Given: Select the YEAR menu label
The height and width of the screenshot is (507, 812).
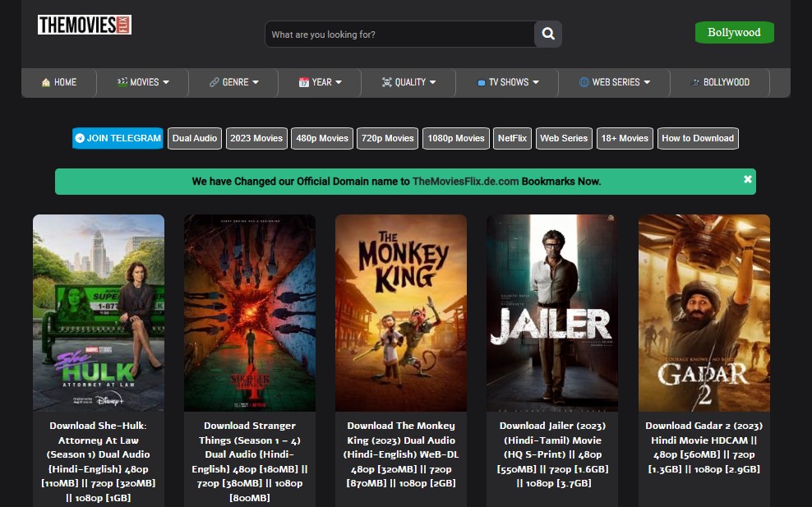Looking at the screenshot, I should pos(321,82).
